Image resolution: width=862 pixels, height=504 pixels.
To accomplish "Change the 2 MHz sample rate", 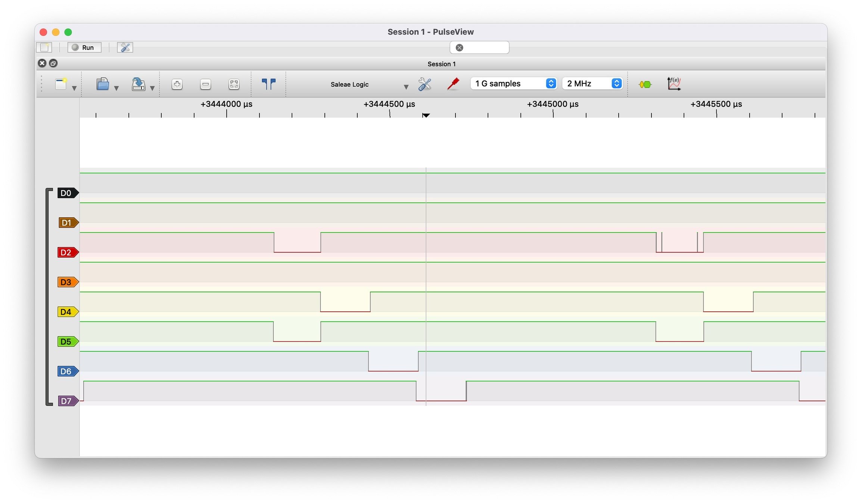I will [592, 83].
